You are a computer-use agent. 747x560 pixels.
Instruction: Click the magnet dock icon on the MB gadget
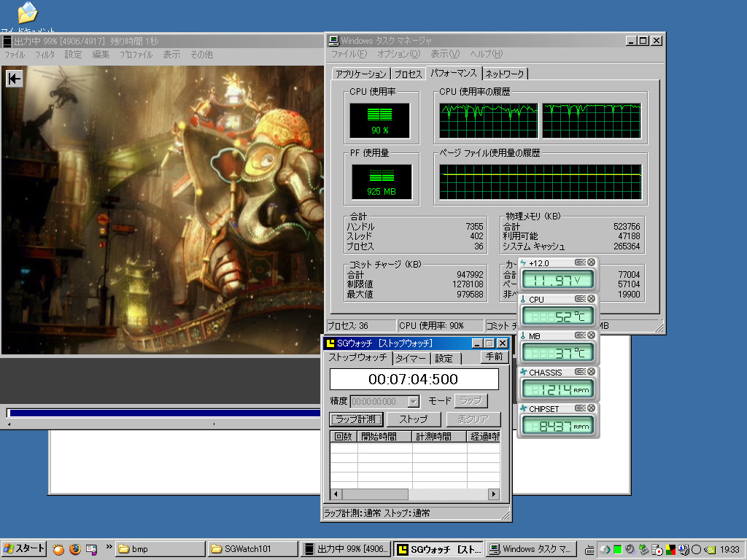point(580,335)
